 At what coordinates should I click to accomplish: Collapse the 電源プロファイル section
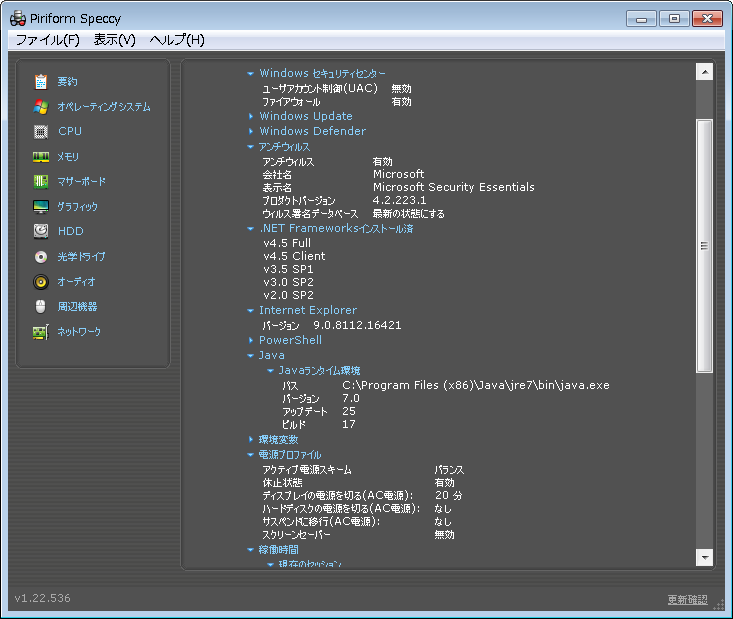tap(251, 454)
